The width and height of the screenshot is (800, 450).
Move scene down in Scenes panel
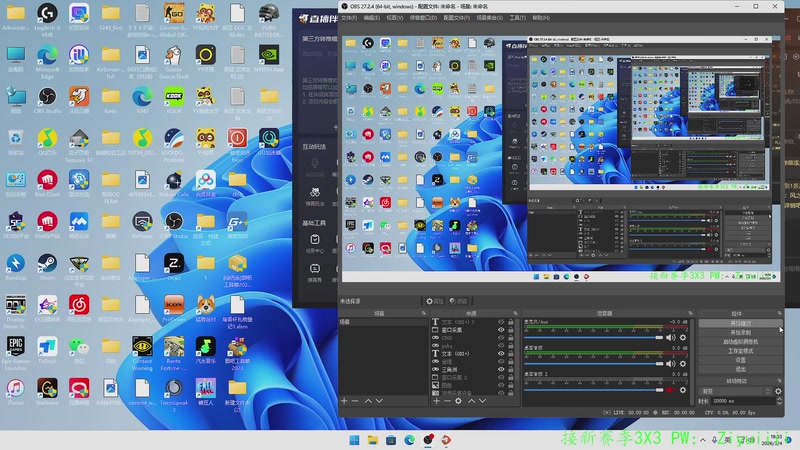(379, 401)
